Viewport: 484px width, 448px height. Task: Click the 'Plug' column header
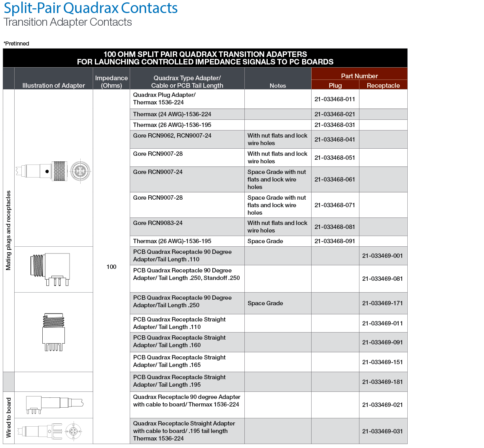point(335,85)
